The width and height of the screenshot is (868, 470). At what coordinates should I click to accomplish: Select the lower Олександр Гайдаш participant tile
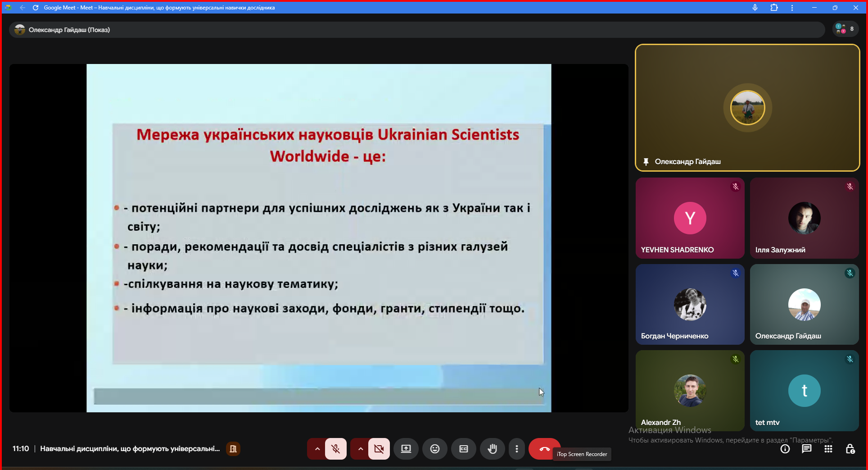click(805, 305)
